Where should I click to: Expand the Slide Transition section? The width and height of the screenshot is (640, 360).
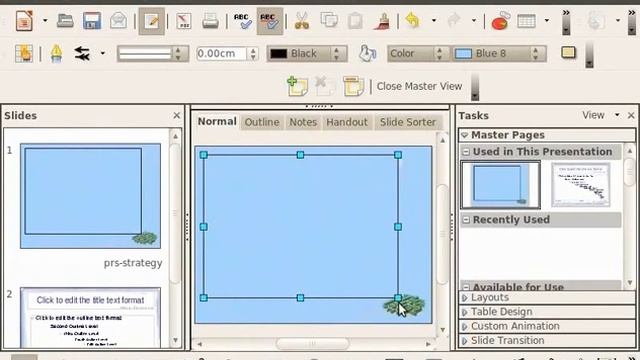tap(547, 340)
